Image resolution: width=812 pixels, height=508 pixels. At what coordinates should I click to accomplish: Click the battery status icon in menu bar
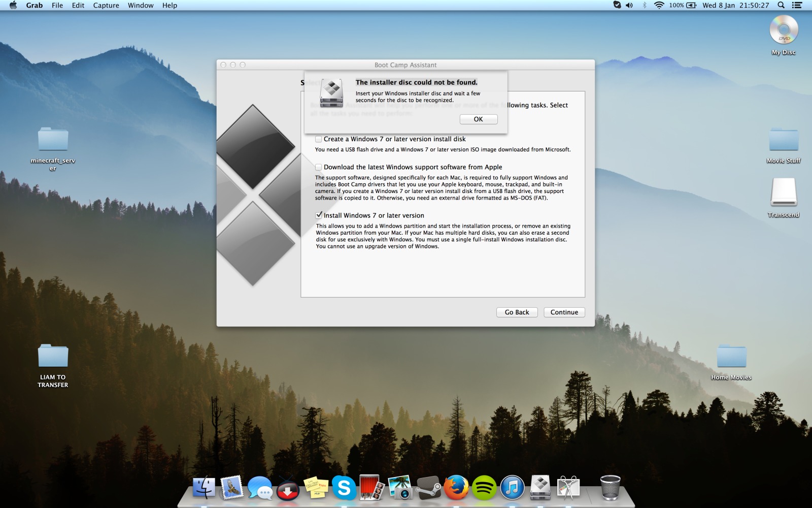point(691,5)
